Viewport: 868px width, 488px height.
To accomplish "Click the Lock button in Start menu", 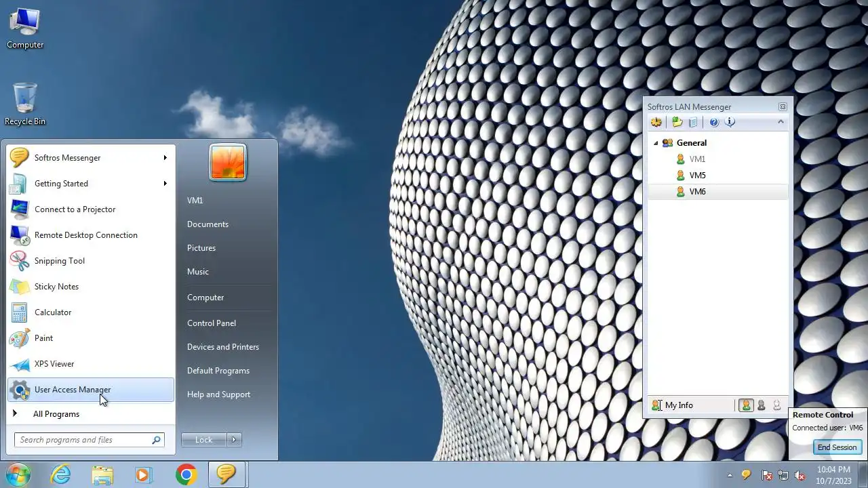I will 203,440.
